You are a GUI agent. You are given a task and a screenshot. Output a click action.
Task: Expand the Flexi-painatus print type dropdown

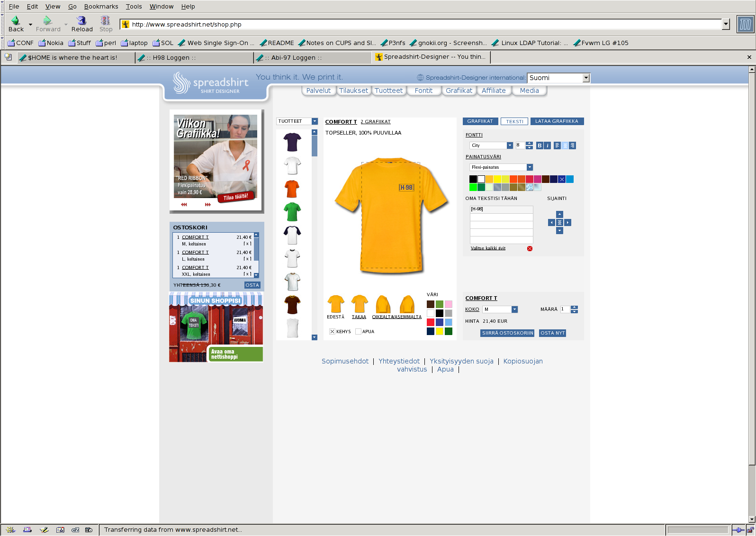coord(530,167)
